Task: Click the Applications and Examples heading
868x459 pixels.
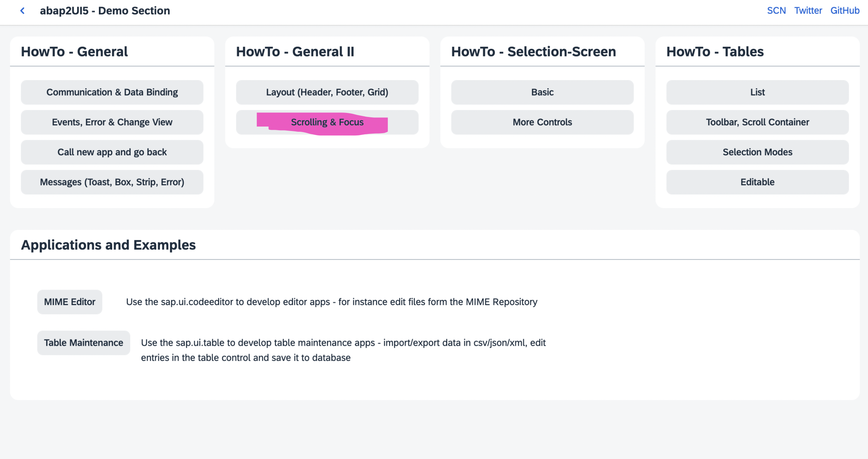Action: pyautogui.click(x=108, y=245)
